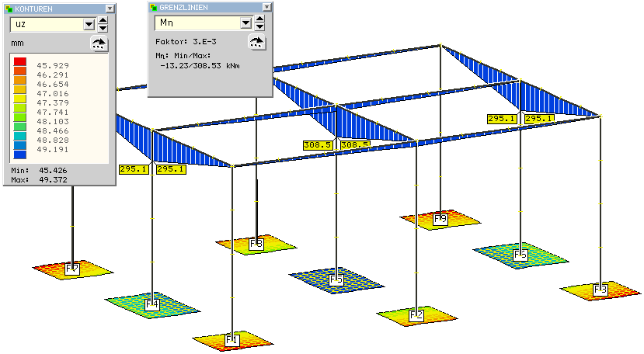Click the GRENZLINIEN panel title icon
Image resolution: width=644 pixels, height=354 pixels.
tap(153, 6)
